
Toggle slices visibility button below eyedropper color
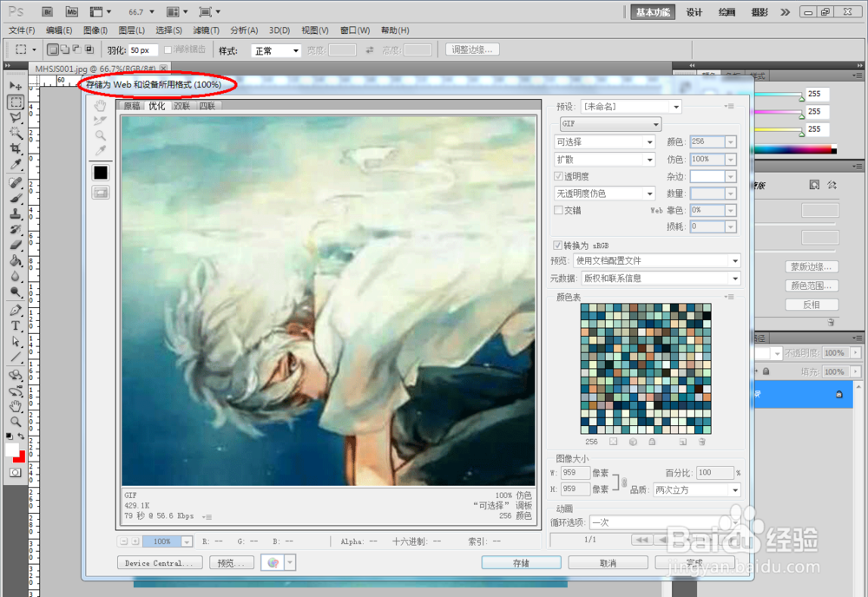(100, 193)
